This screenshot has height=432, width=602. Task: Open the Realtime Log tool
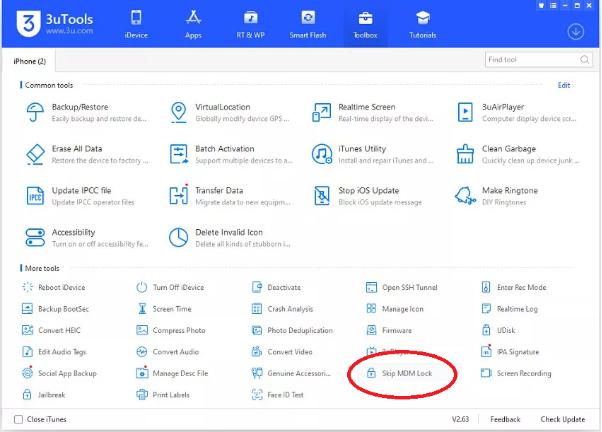click(x=509, y=309)
